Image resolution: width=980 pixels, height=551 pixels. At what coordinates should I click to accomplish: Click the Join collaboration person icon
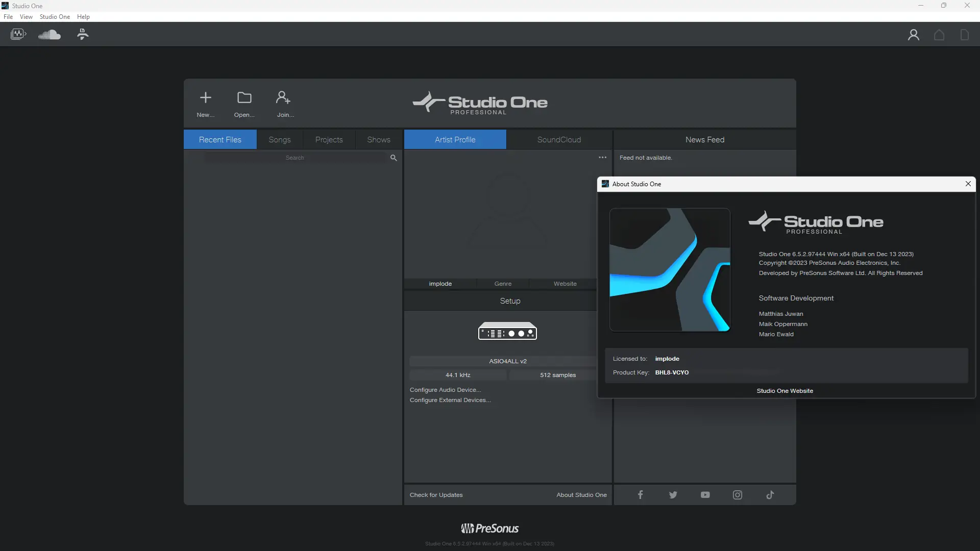[x=283, y=97]
